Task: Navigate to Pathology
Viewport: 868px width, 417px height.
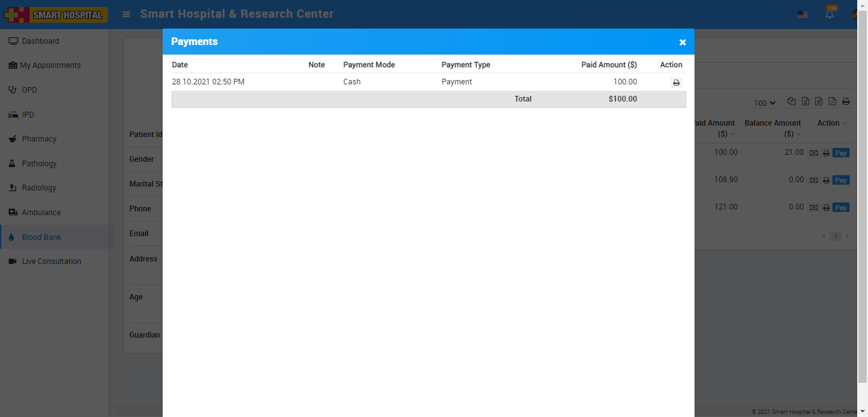Action: coord(39,164)
